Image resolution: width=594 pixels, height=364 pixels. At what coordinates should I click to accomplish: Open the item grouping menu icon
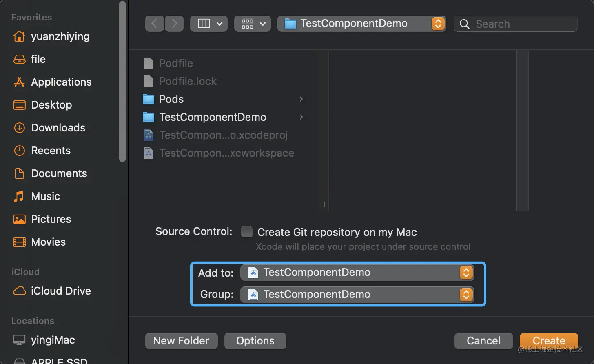(x=253, y=24)
